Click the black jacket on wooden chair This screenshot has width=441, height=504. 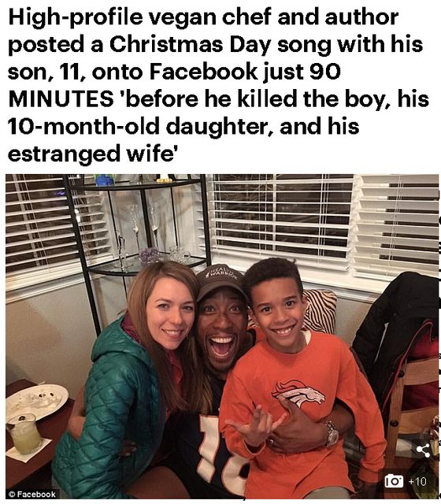click(395, 338)
